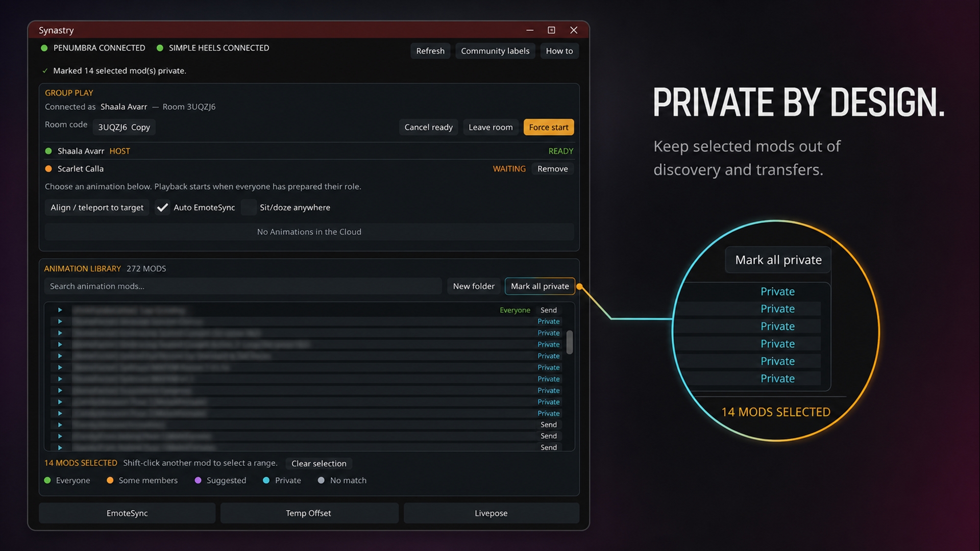Open the EmoteSync tab
The width and height of the screenshot is (980, 551).
[127, 513]
